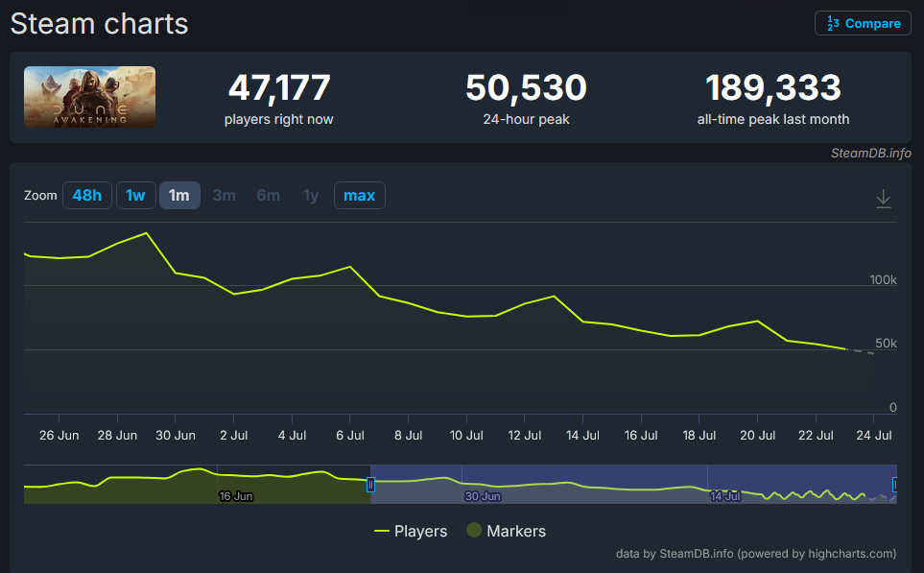Click the 47,177 players right now value
The width and height of the screenshot is (924, 573).
pyautogui.click(x=278, y=88)
